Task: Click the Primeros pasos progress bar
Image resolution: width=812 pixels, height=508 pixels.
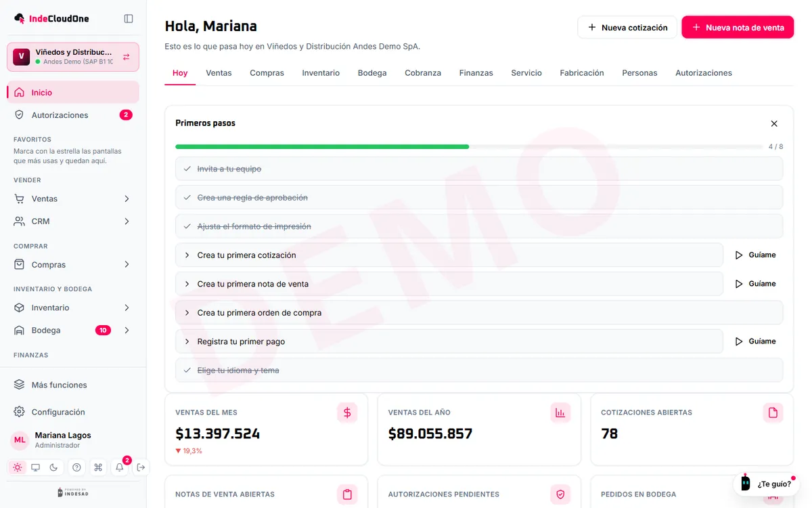Action: pyautogui.click(x=469, y=147)
